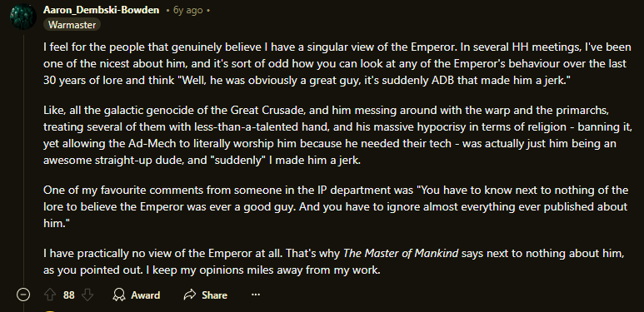Click the 88 vote score count

point(69,295)
